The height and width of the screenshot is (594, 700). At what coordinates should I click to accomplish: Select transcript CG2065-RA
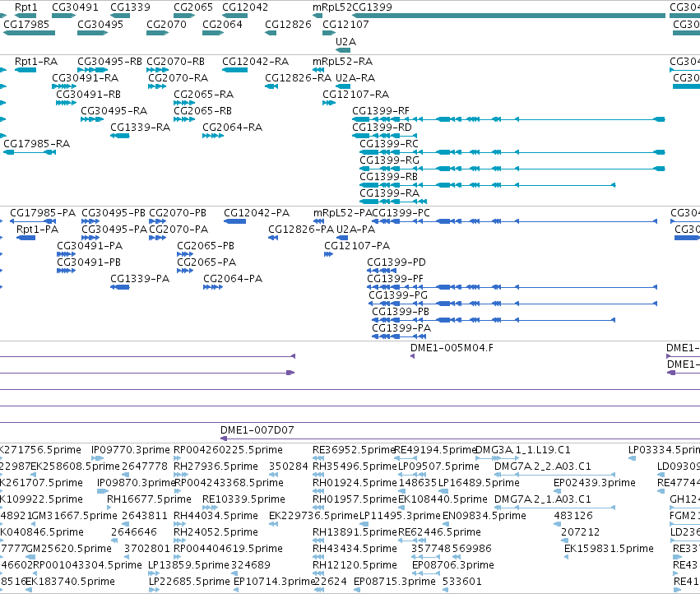(x=203, y=95)
